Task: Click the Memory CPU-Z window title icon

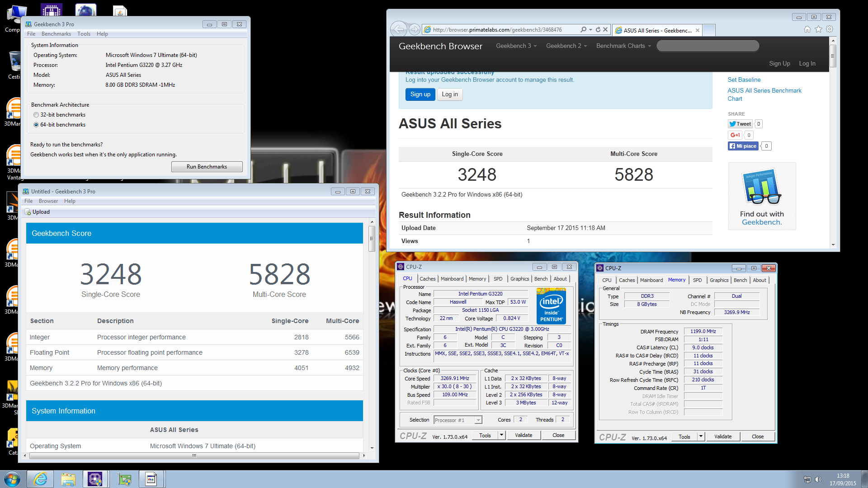Action: (x=600, y=268)
